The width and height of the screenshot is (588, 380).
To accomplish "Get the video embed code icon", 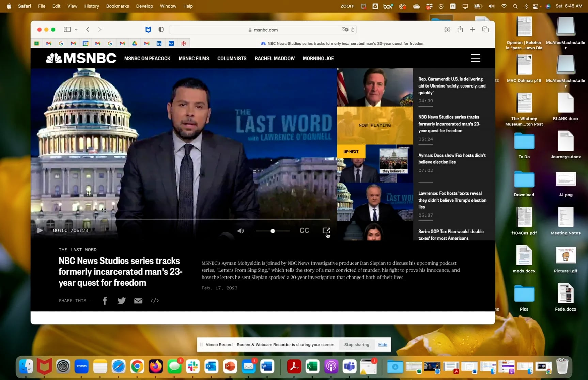I will point(155,301).
